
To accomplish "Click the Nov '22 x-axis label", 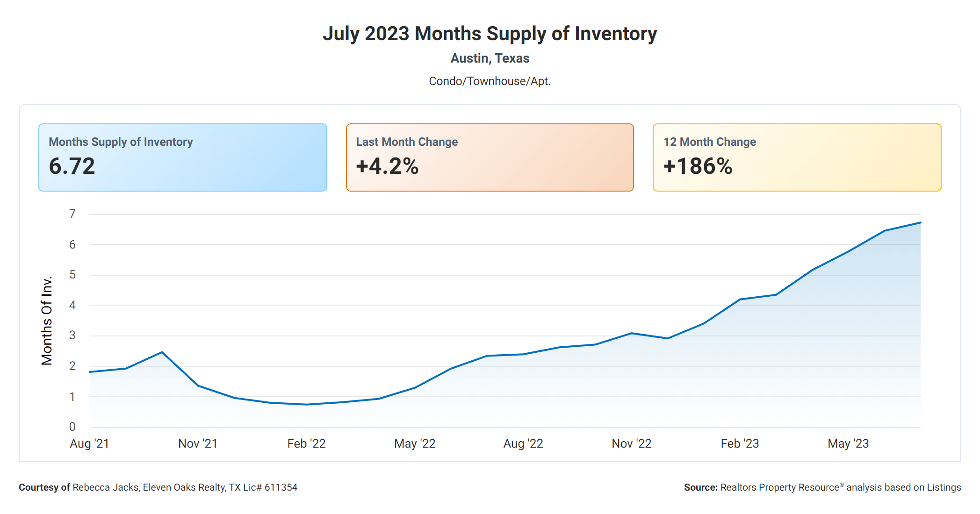I will (632, 443).
